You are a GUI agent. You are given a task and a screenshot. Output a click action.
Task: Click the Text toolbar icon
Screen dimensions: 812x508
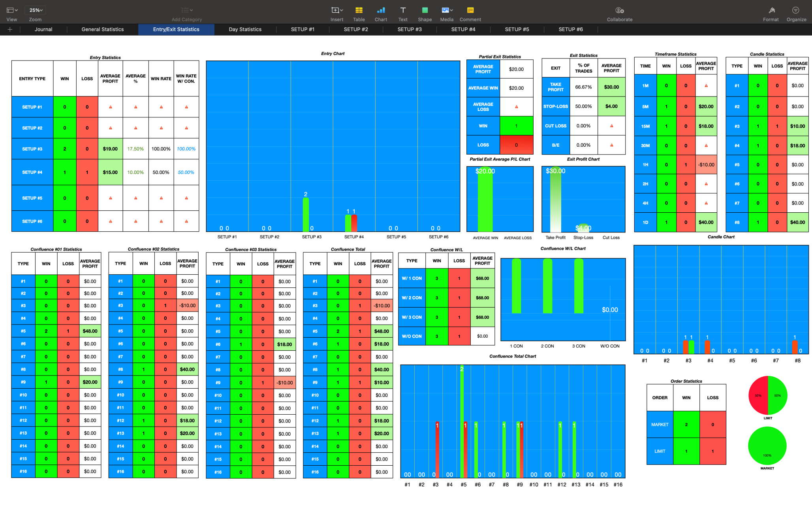point(403,10)
